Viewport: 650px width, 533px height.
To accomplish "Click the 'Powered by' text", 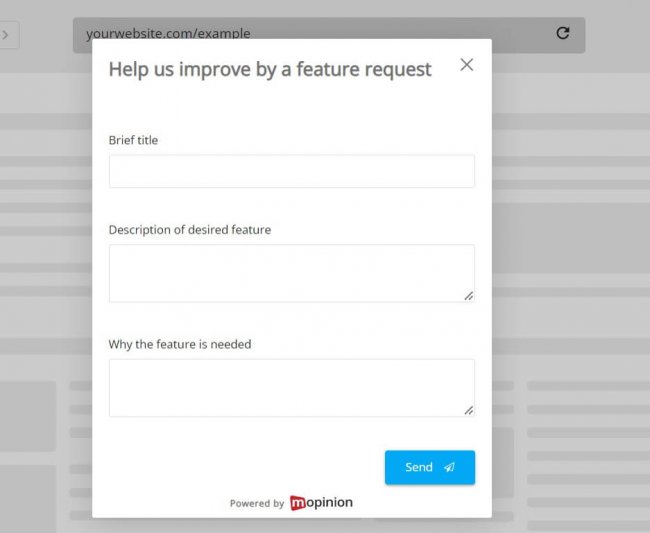I will [x=257, y=504].
